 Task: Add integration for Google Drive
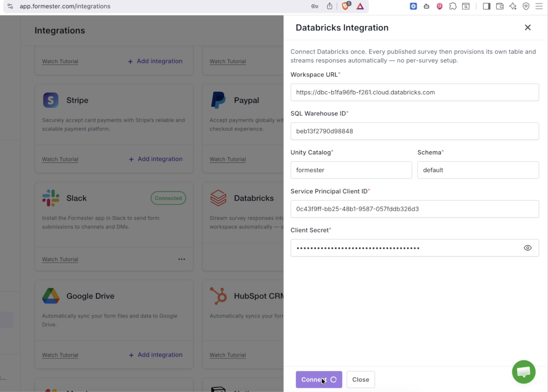(x=156, y=355)
